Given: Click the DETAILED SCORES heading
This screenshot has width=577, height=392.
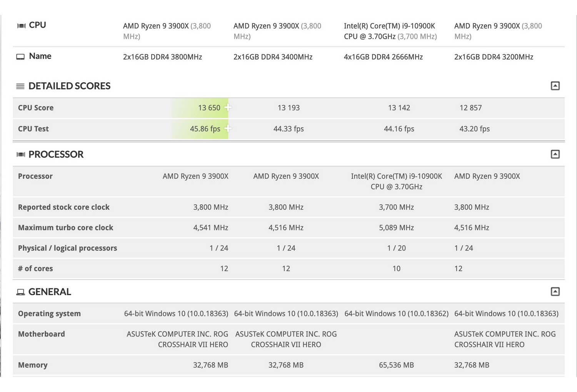Looking at the screenshot, I should tap(69, 86).
